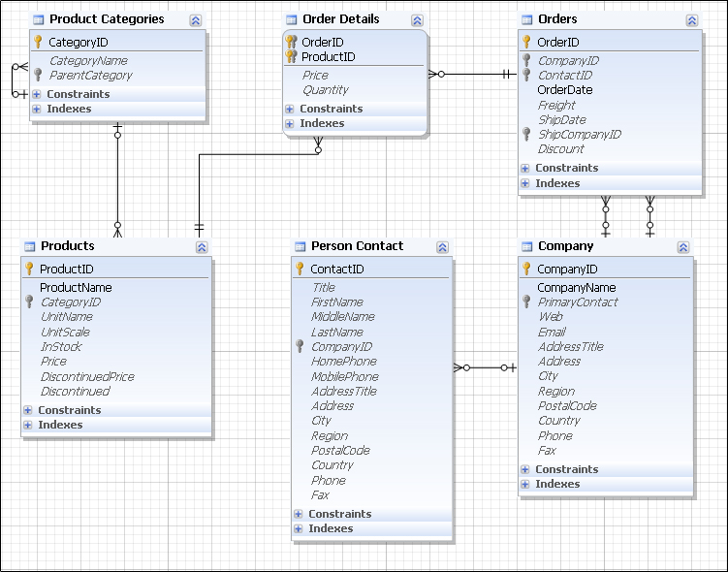Click the Product Categories table icon
728x572 pixels.
[38, 19]
